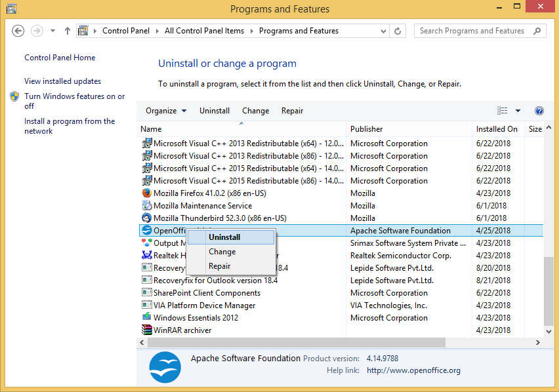
Task: Expand chevron after All Control Panel Items
Action: pyautogui.click(x=252, y=31)
